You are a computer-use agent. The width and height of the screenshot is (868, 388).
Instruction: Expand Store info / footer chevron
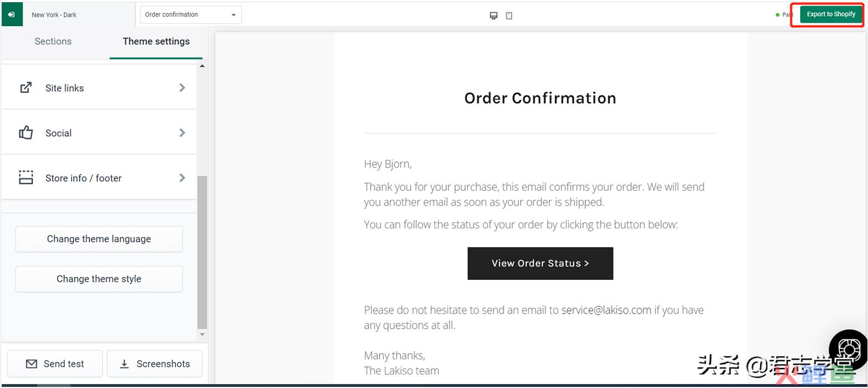tap(182, 178)
